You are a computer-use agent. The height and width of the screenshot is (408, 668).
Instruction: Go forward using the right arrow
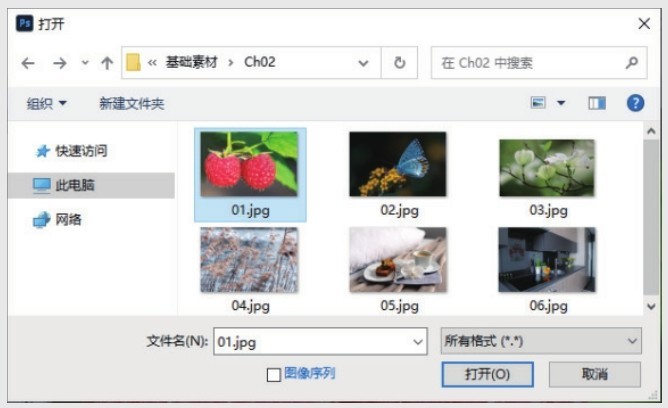[60, 63]
